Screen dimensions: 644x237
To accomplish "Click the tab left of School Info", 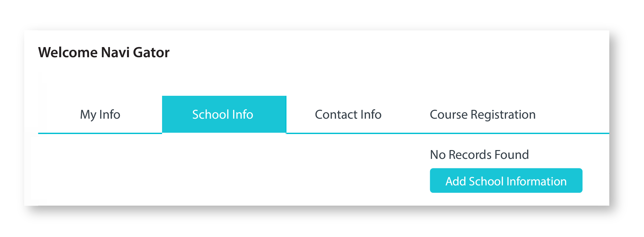I will 100,115.
